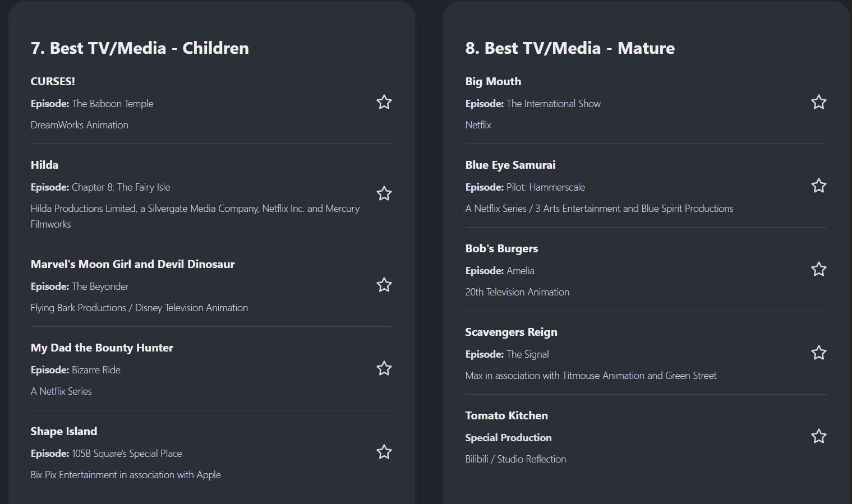This screenshot has height=504, width=852.
Task: Star My Dad the Bounty Hunter
Action: point(384,368)
